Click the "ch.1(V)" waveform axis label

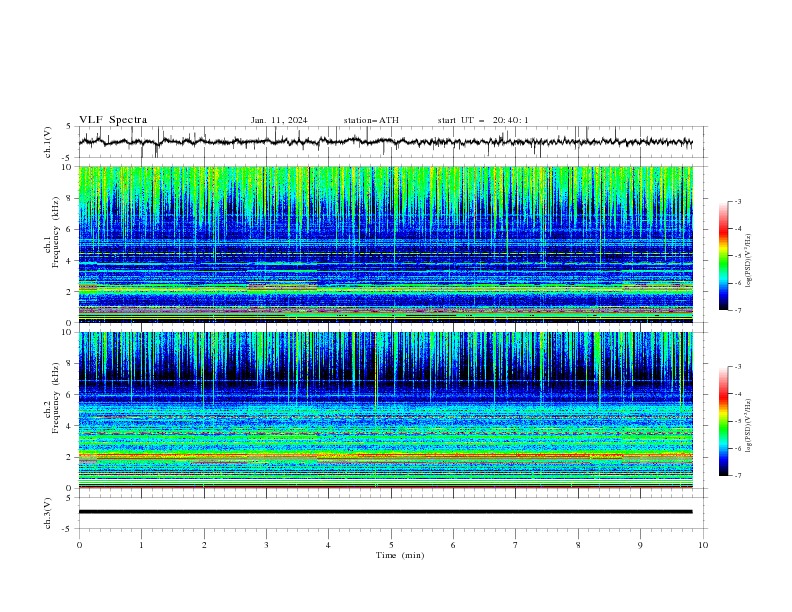click(48, 142)
